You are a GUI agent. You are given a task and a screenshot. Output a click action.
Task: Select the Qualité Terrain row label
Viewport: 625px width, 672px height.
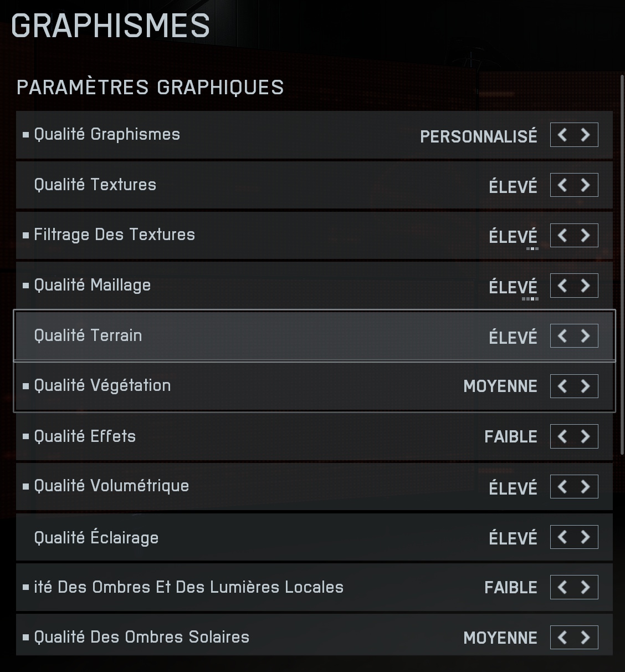coord(88,335)
